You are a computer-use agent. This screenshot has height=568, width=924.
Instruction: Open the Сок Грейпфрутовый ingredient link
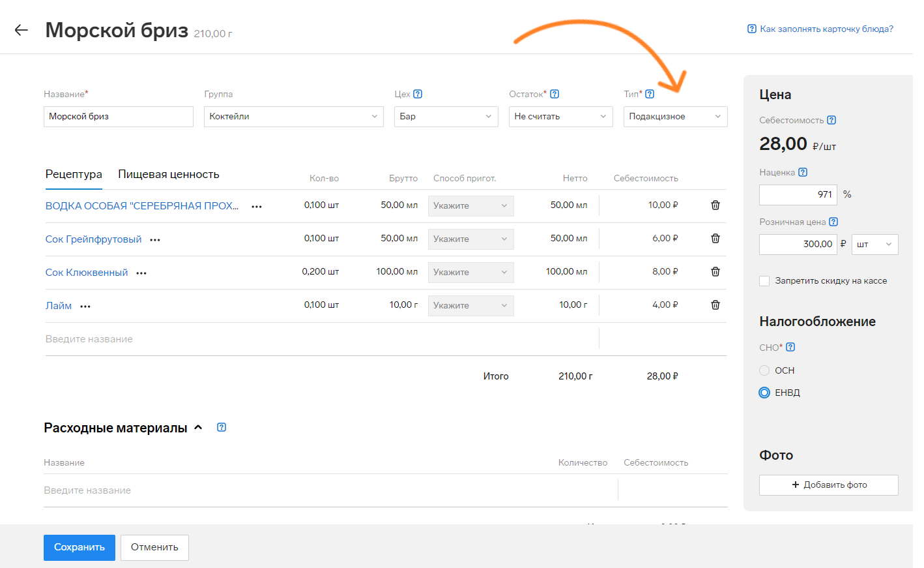coord(93,239)
